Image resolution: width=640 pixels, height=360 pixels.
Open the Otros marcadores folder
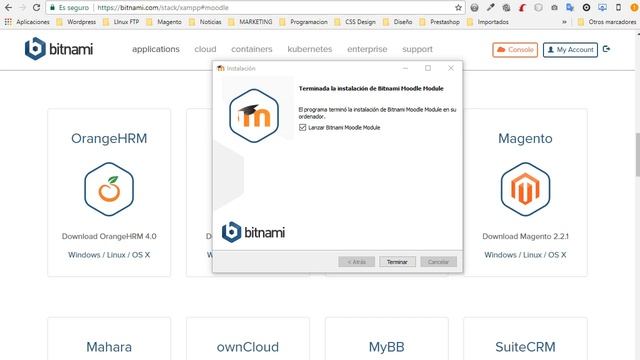click(x=607, y=22)
